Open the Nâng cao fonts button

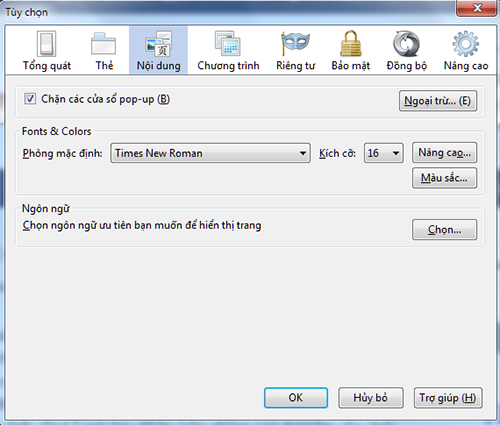pos(444,152)
